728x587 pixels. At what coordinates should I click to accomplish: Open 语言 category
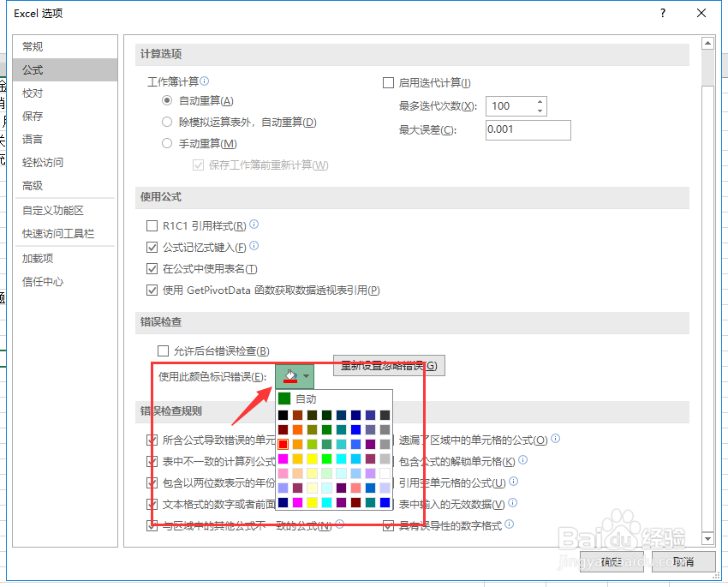65,140
